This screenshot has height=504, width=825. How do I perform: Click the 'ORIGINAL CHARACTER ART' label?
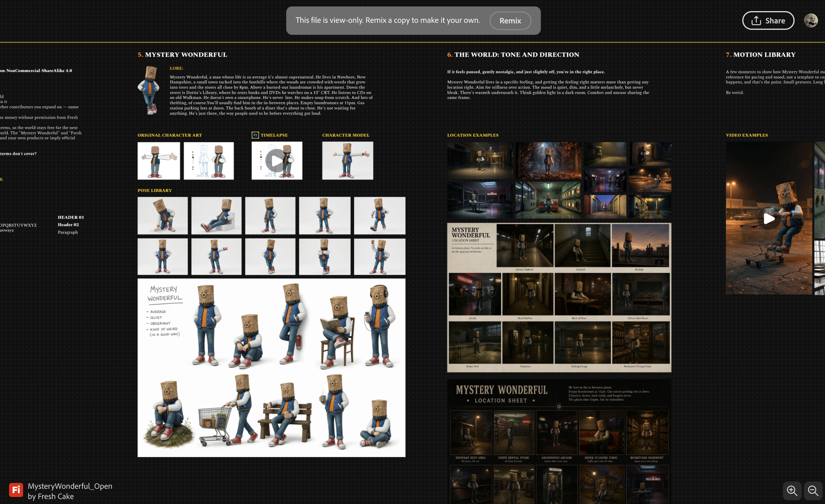point(170,135)
